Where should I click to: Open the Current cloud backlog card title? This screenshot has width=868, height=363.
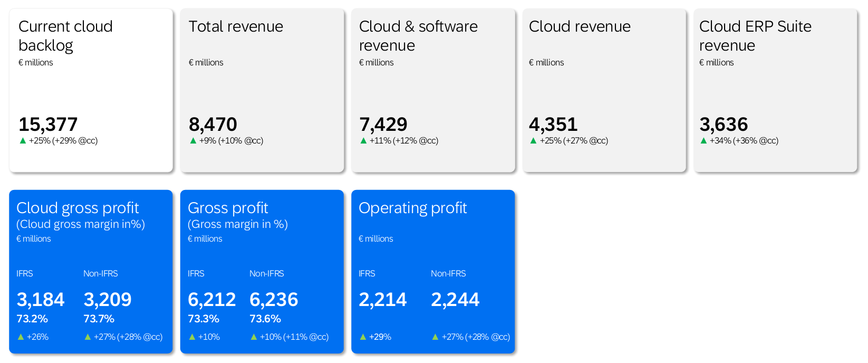[65, 36]
